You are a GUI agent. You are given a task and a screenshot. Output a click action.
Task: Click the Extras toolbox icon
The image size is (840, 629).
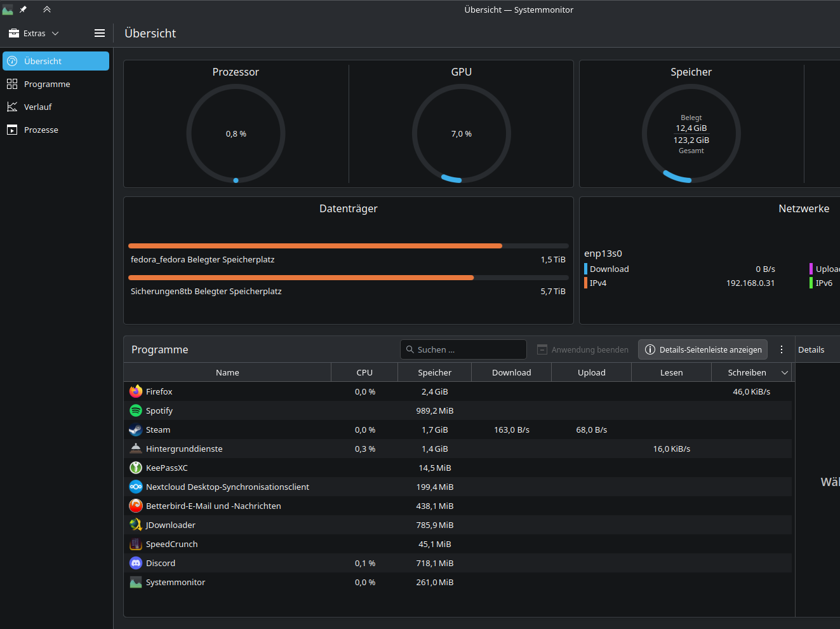coord(14,33)
